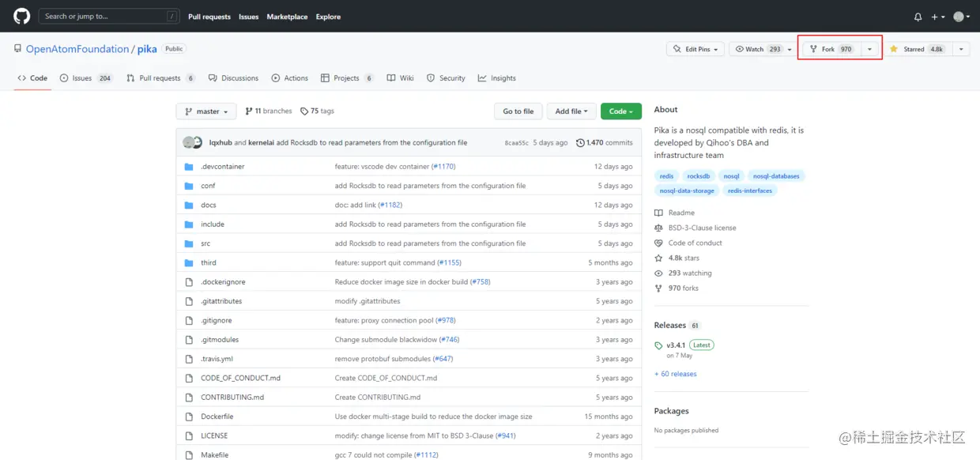Open the rocksdb topic tag
980x460 pixels.
click(x=698, y=175)
